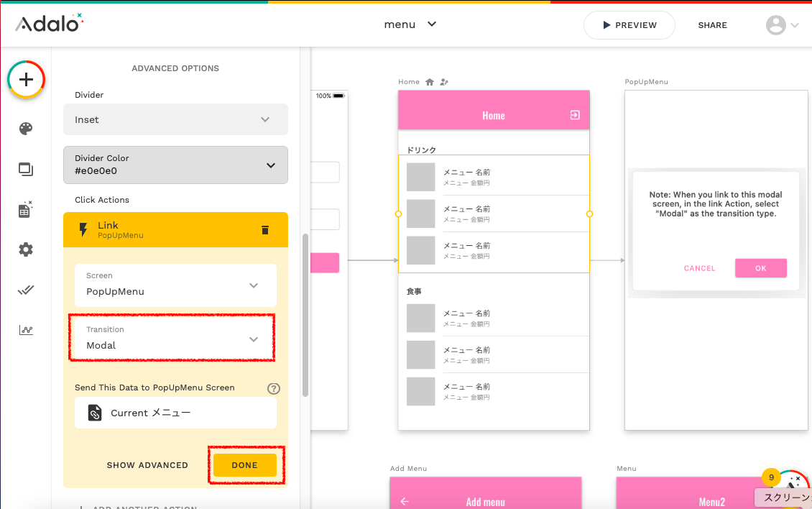Expand the Divider Inset dropdown
812x509 pixels.
[x=175, y=119]
